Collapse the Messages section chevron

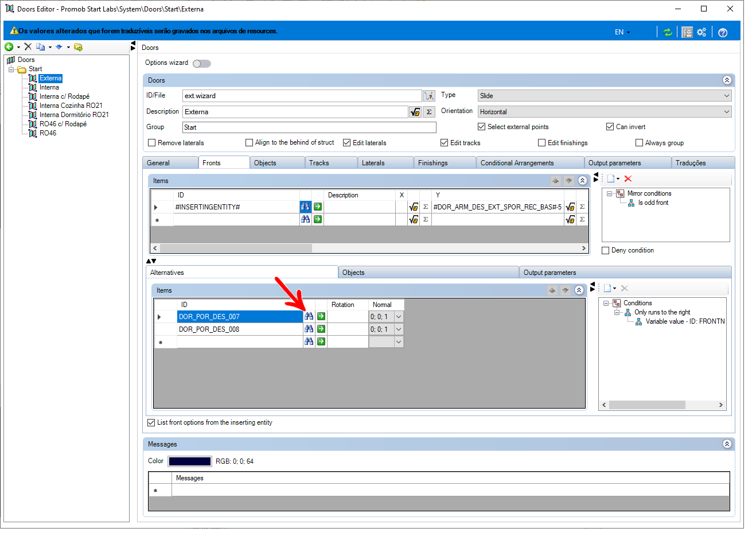click(727, 444)
